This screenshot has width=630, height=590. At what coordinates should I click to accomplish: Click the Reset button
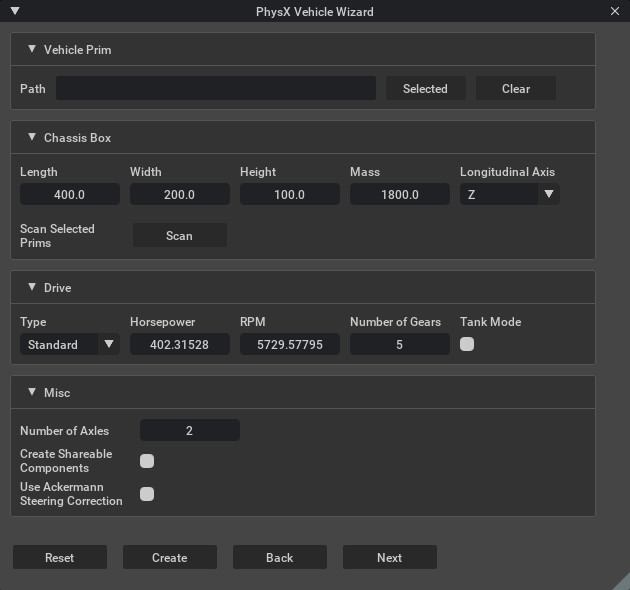[x=60, y=557]
